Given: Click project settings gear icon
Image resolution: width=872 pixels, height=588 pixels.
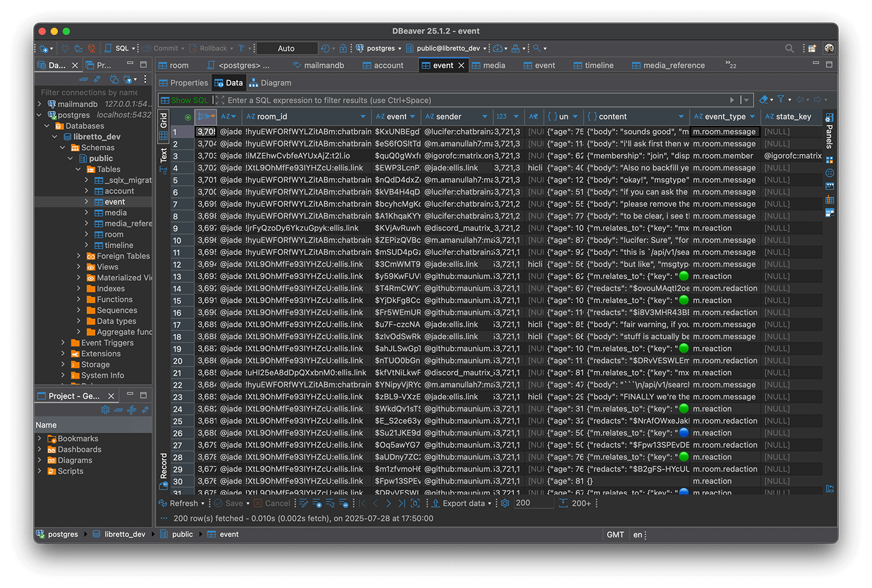Looking at the screenshot, I should [105, 410].
